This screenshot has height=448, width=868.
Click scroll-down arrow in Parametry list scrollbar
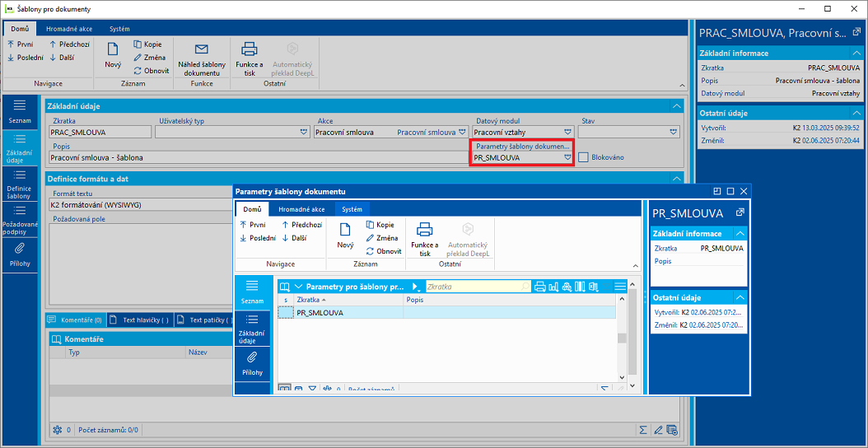[x=623, y=378]
